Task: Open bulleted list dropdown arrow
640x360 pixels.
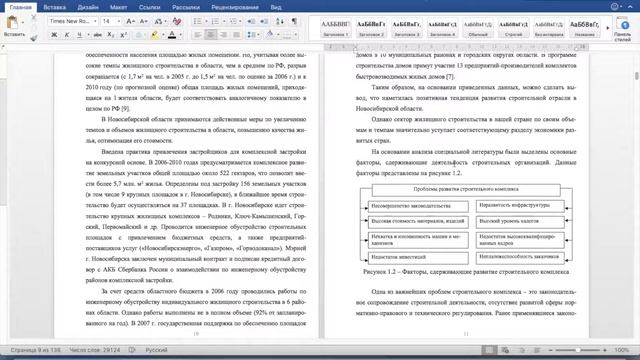Action: pos(206,21)
